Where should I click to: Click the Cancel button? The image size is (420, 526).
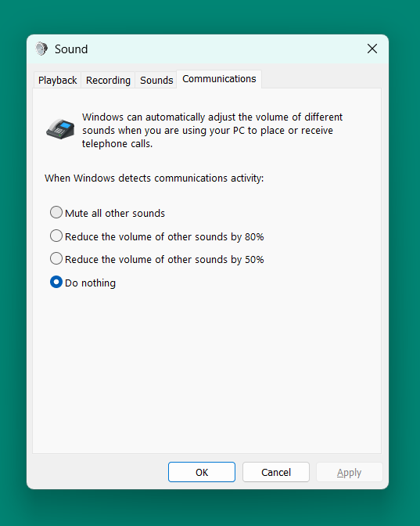point(276,472)
